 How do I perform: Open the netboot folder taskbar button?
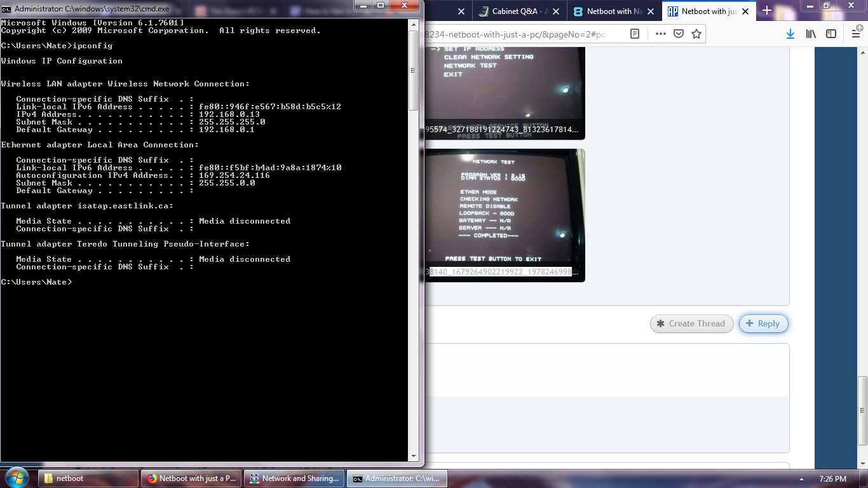point(88,478)
